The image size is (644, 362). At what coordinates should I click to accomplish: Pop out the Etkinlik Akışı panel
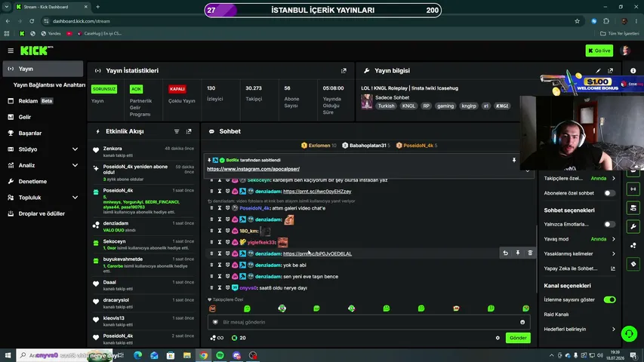(189, 131)
